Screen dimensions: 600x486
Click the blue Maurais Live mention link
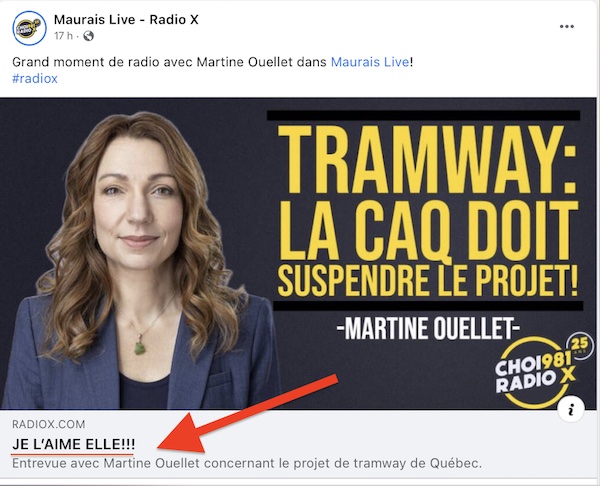(370, 62)
